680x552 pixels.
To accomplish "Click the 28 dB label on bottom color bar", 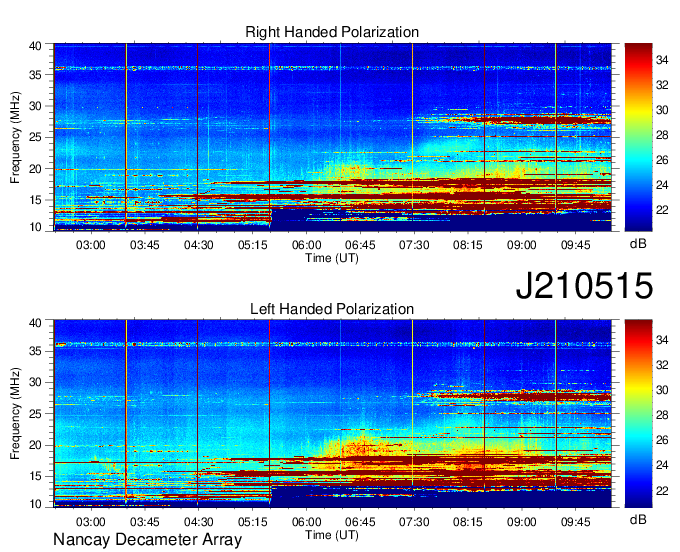I will (662, 415).
